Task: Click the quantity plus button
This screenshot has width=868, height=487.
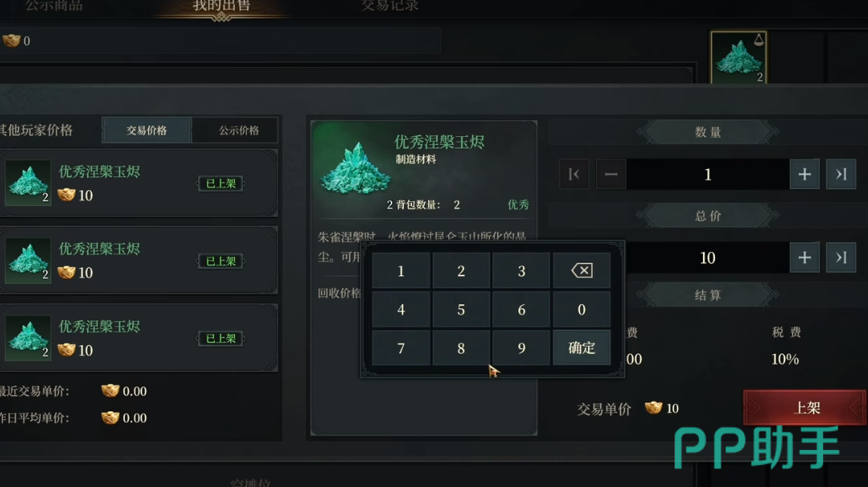Action: click(804, 175)
